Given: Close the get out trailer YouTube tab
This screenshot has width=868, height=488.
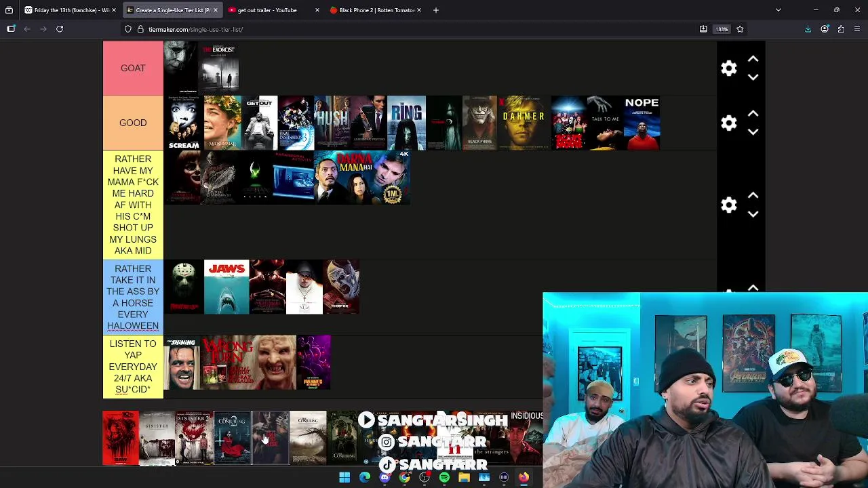Looking at the screenshot, I should click(x=317, y=10).
